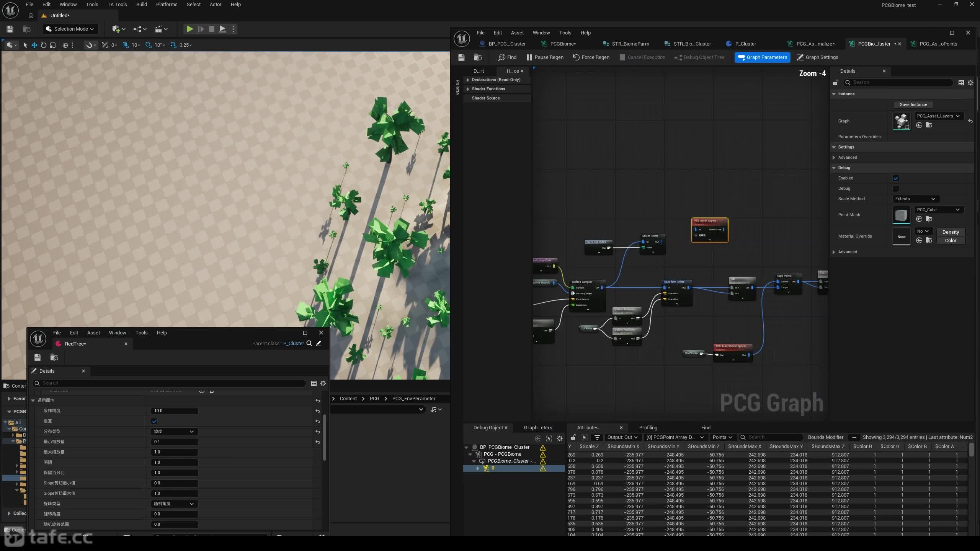Expand Shader Functions section
980x551 pixels.
point(467,89)
